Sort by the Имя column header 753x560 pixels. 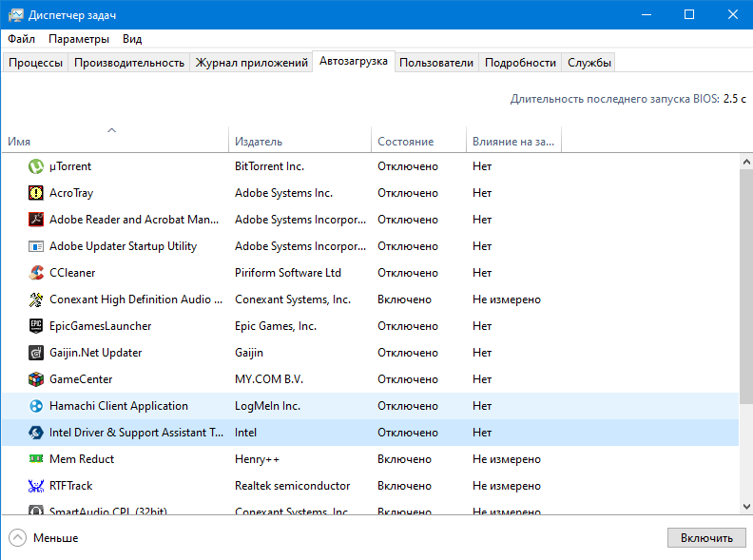[115, 139]
